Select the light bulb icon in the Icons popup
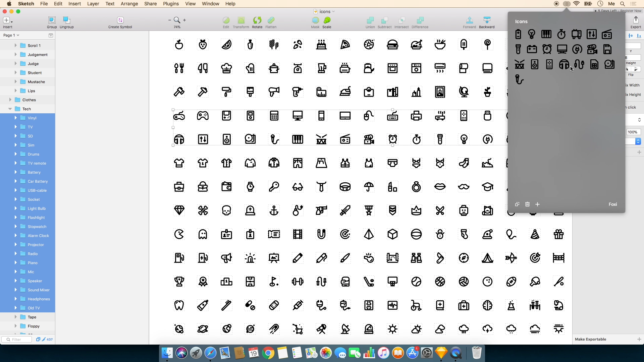Viewport: 644px width, 362px height. [x=531, y=34]
